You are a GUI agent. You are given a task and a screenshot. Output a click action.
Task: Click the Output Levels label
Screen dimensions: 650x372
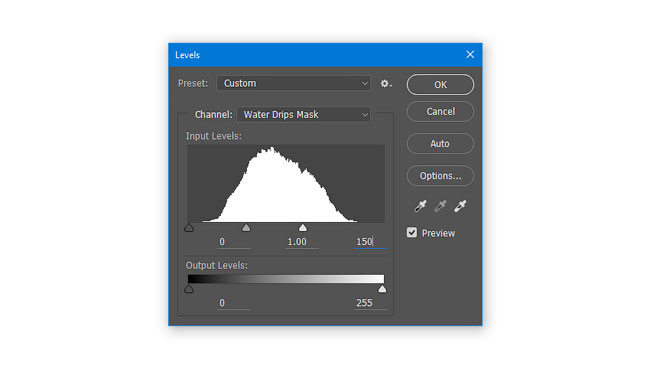[x=216, y=265]
